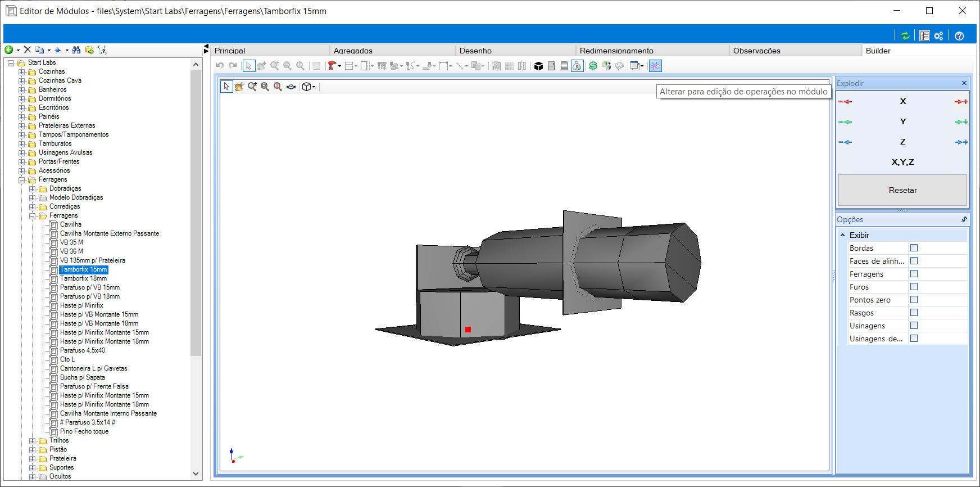This screenshot has height=487, width=980.
Task: Click the viewport orbit rotate icon
Action: click(x=291, y=87)
